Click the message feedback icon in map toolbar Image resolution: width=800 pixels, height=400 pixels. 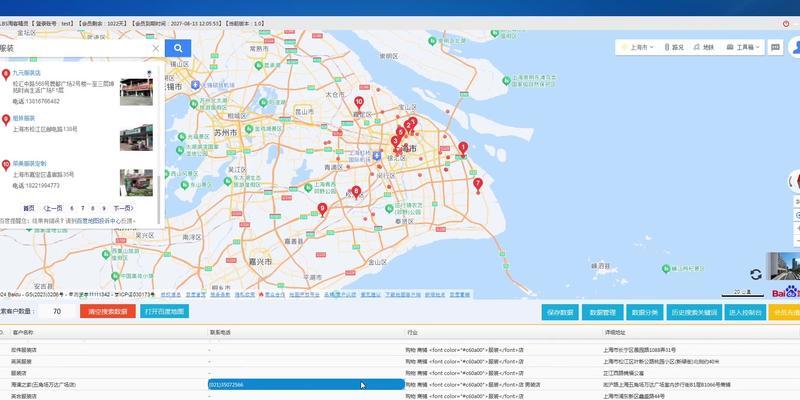775,47
